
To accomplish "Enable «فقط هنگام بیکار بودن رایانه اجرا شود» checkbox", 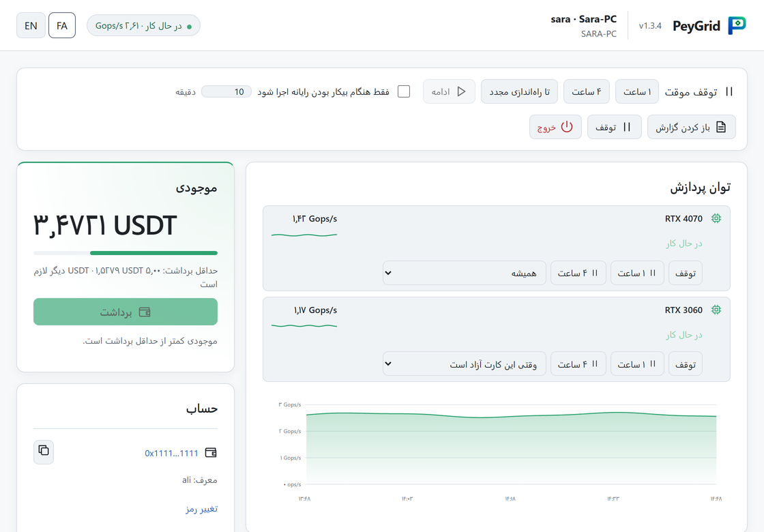I will tap(404, 91).
